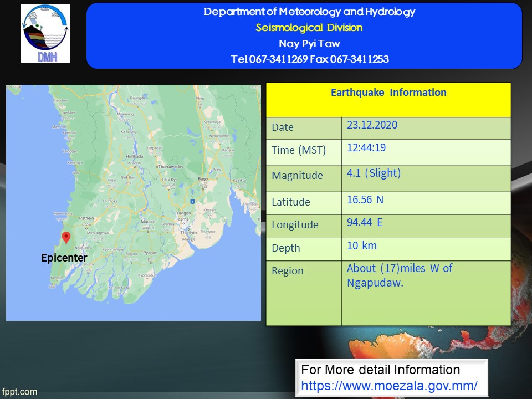
Task: Click the 'Epicenter' label on the map
Action: point(64,258)
